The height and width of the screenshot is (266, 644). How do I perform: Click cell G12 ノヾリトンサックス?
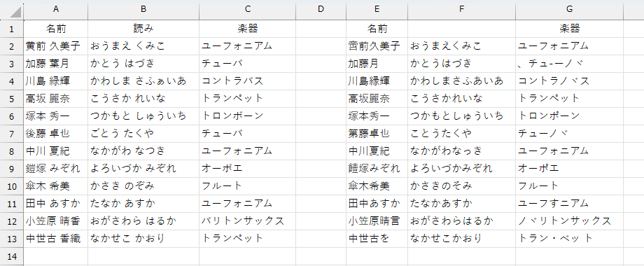[x=569, y=220]
